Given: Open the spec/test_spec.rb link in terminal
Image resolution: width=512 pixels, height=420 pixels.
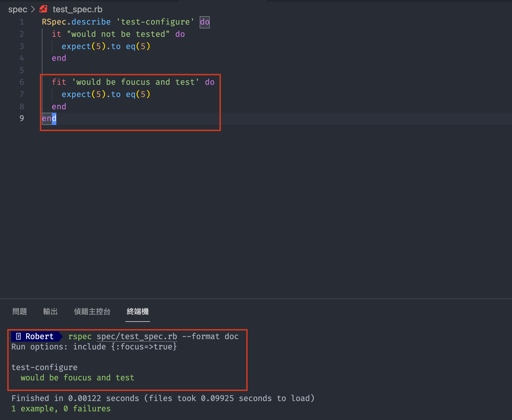Looking at the screenshot, I should tap(137, 336).
